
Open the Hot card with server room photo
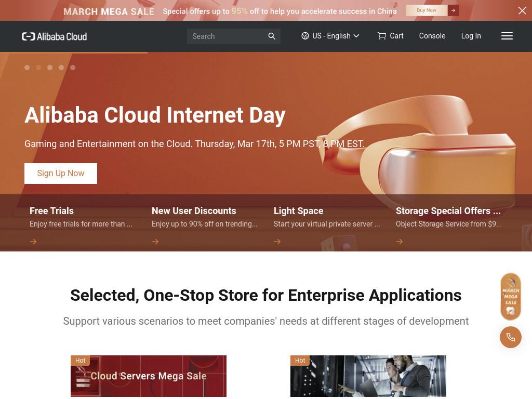pos(368,376)
